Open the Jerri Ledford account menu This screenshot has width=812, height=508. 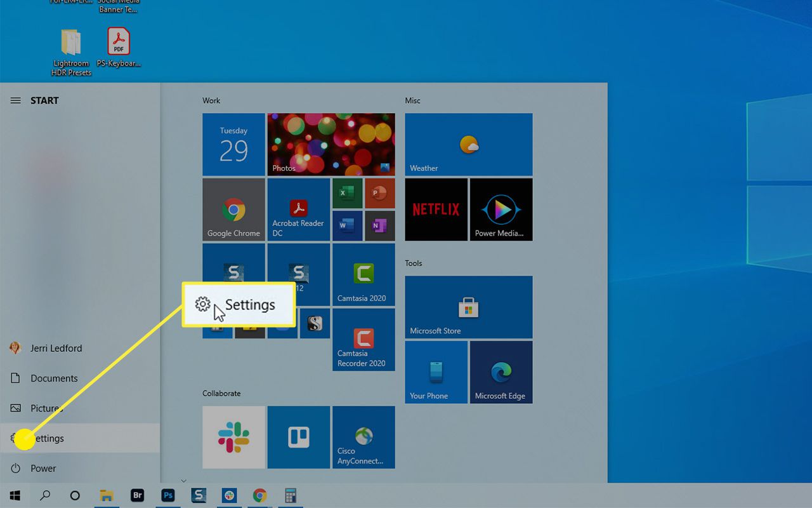(80, 348)
